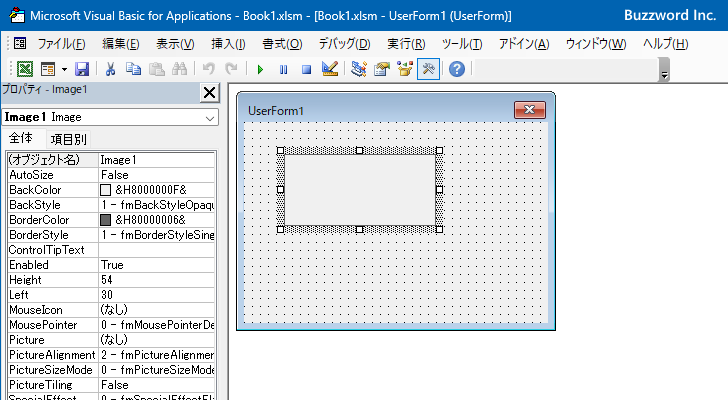
Task: Click the Undo arrow icon
Action: tap(208, 69)
